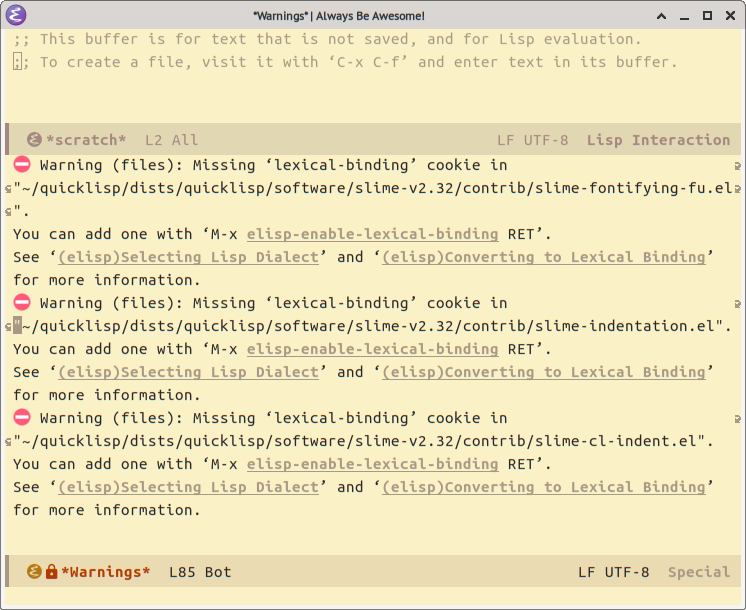This screenshot has width=746, height=610.
Task: Click the first 'for more information.' line
Action: click(x=107, y=280)
